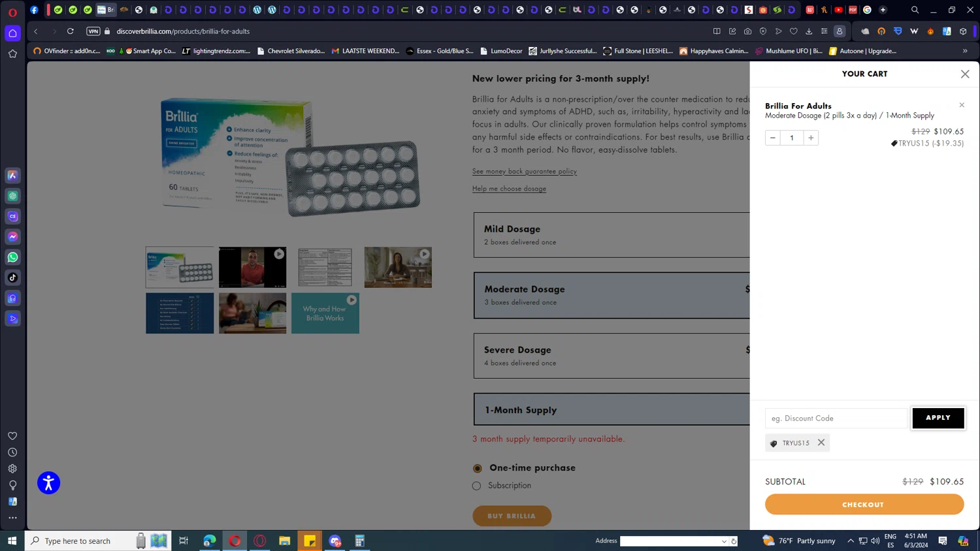Select the 1-Month Supply option

click(612, 409)
